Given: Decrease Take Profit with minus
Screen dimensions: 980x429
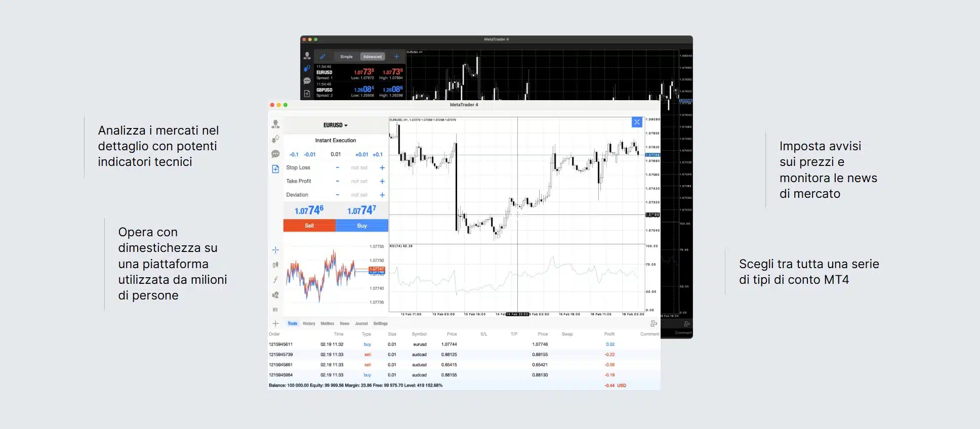Looking at the screenshot, I should [x=338, y=181].
